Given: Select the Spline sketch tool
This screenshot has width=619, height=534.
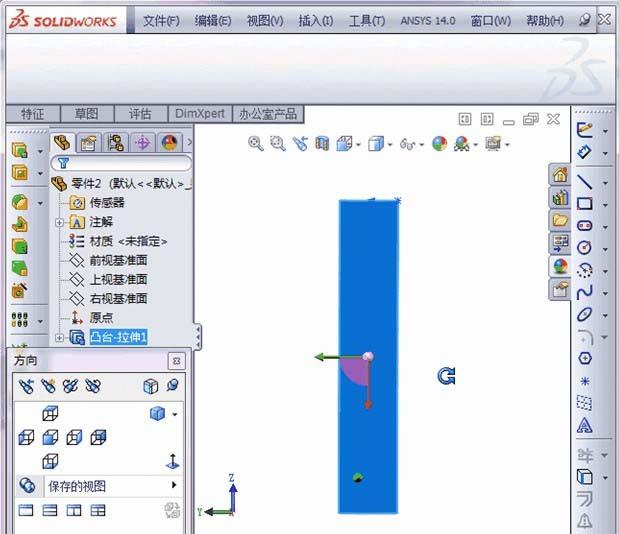Looking at the screenshot, I should (x=585, y=292).
